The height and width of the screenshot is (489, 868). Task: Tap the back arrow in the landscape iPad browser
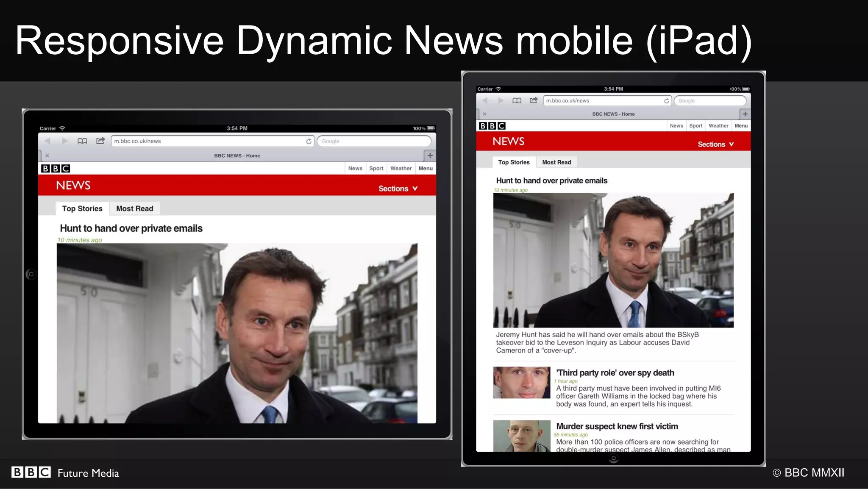(47, 141)
